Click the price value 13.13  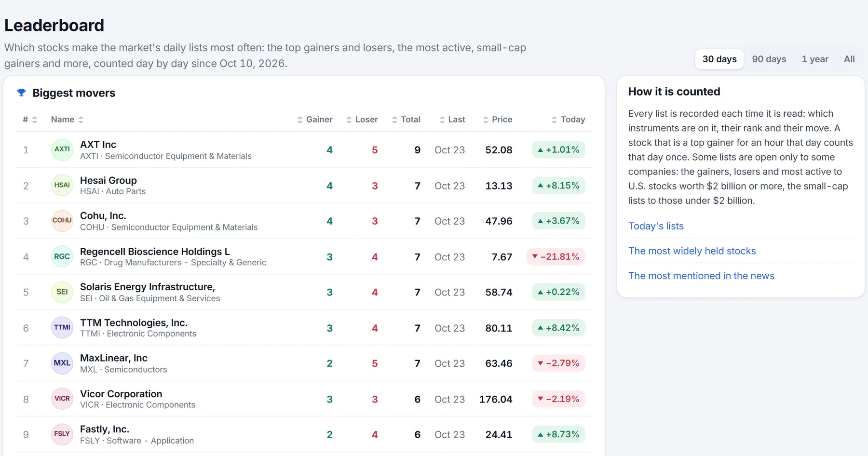[x=499, y=186]
